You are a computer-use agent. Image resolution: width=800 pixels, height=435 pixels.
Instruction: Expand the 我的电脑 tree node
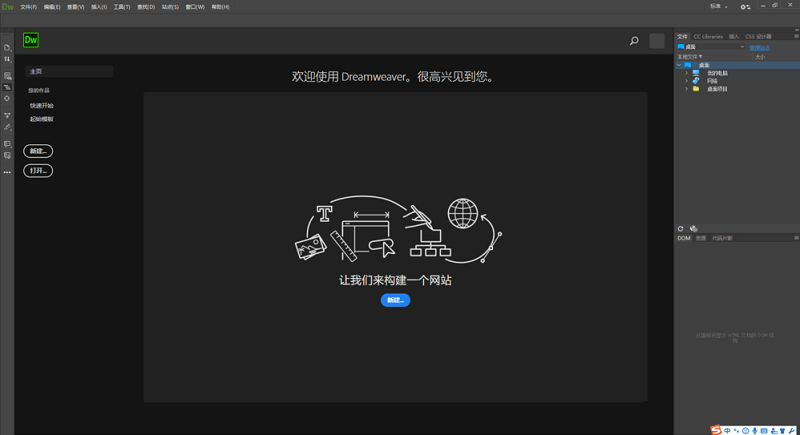pyautogui.click(x=686, y=73)
